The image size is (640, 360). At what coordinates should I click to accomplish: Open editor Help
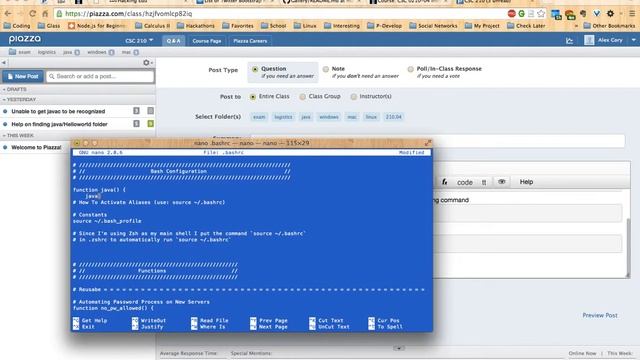click(526, 182)
